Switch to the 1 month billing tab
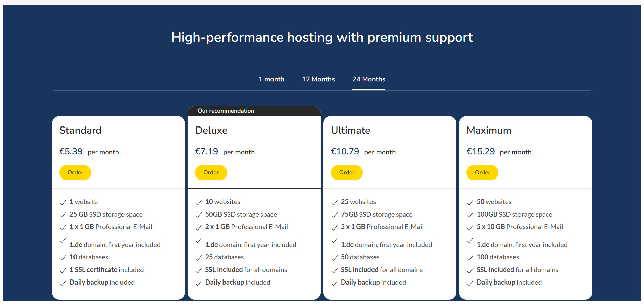 point(271,79)
